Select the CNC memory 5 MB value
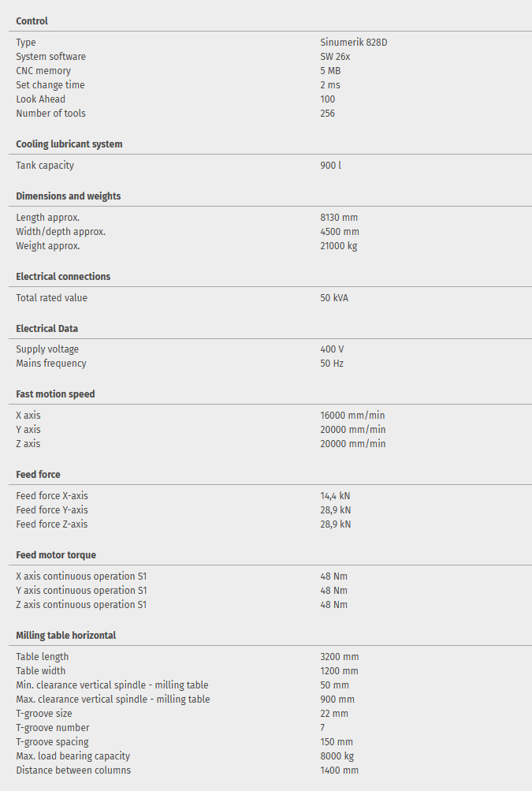Image resolution: width=532 pixels, height=791 pixels. coord(330,71)
